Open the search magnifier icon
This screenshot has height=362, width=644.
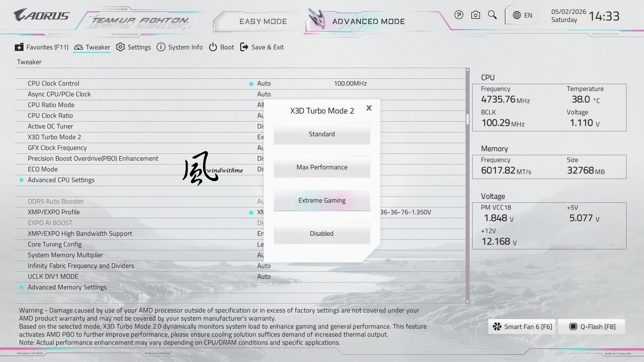tap(492, 15)
